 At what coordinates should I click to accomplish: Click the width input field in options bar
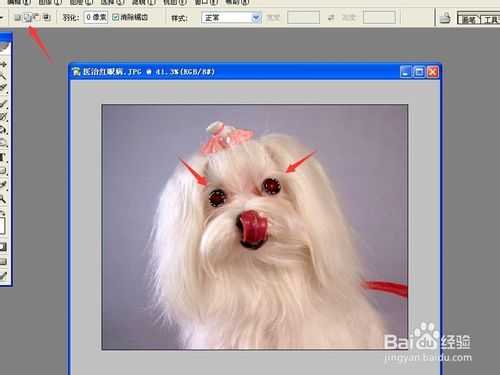click(303, 17)
